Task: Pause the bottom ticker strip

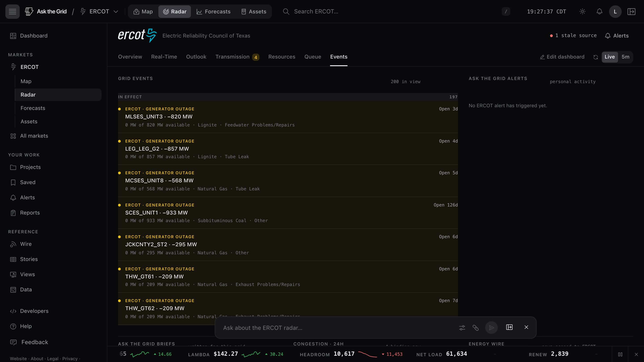Action: point(620,354)
